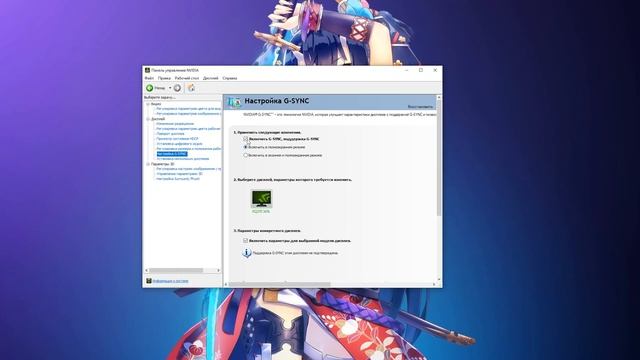Click the task tree scrollbar left arrow

pos(147,271)
